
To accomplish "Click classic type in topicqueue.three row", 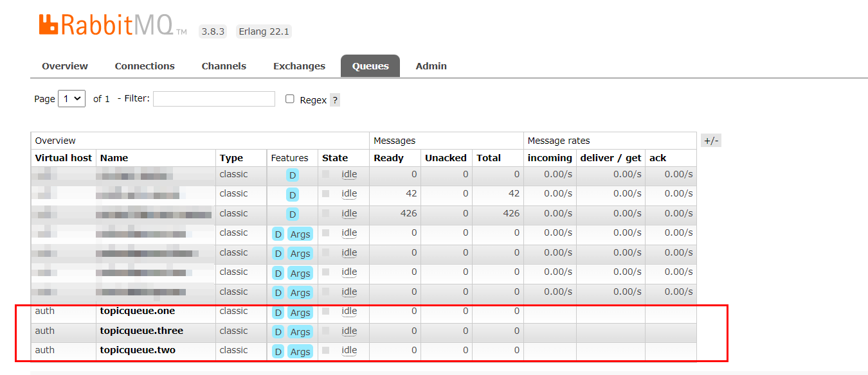I will point(233,331).
